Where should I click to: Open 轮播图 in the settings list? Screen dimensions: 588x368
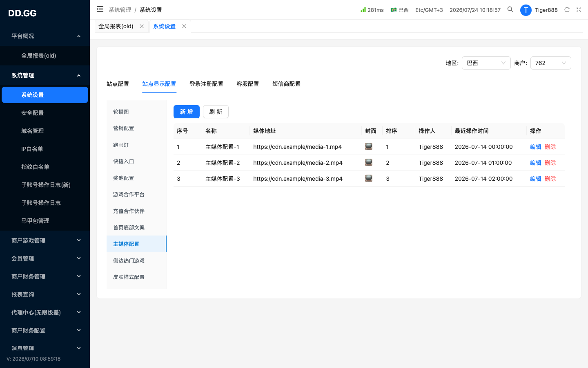coord(136,112)
